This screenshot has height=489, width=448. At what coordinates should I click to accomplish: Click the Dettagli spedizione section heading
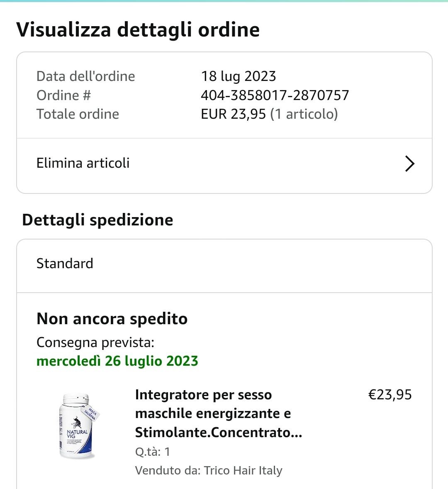[x=97, y=220]
